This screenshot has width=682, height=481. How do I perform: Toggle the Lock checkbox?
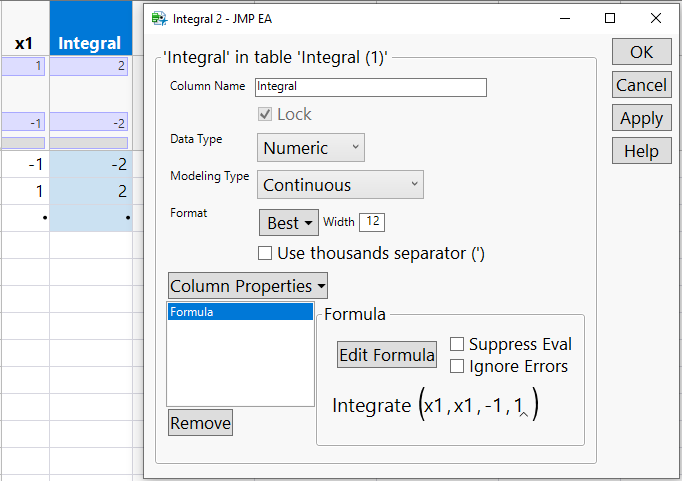click(x=265, y=114)
